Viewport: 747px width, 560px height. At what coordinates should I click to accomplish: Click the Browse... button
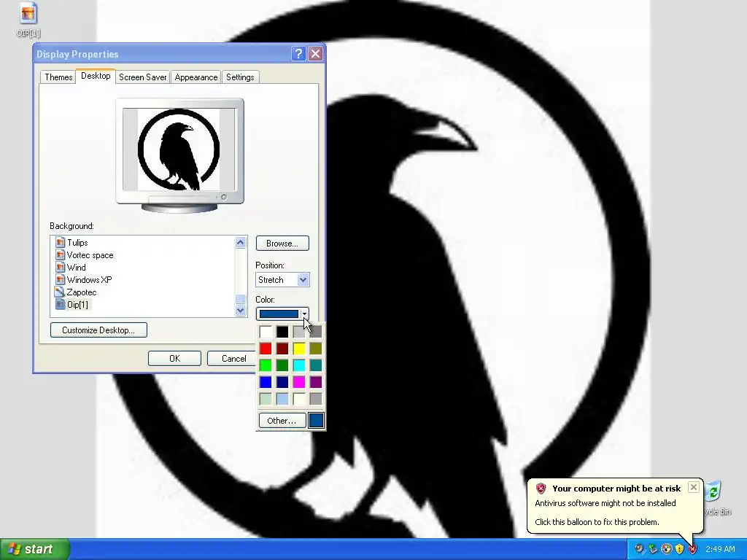[282, 244]
